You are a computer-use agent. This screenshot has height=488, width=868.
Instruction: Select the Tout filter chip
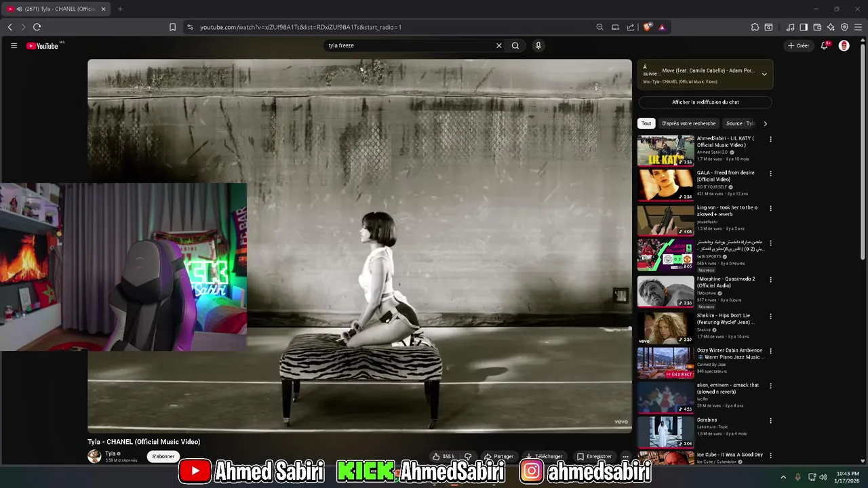[646, 123]
